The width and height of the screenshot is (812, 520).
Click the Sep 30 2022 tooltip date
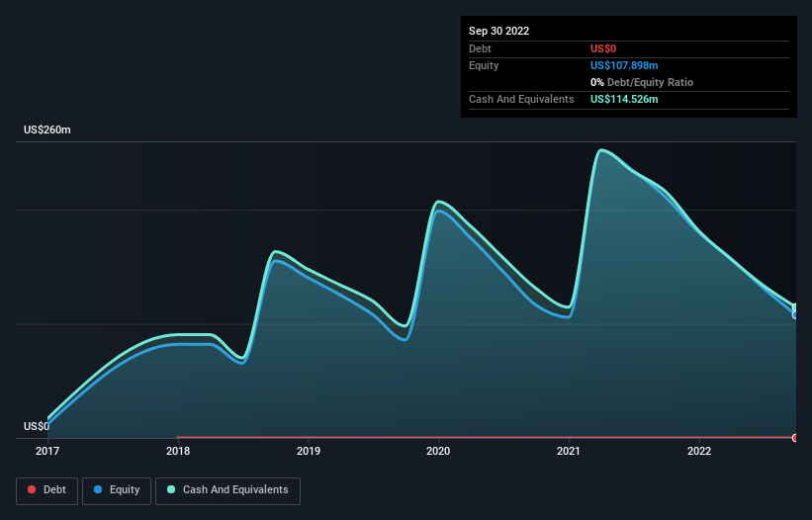coord(498,31)
